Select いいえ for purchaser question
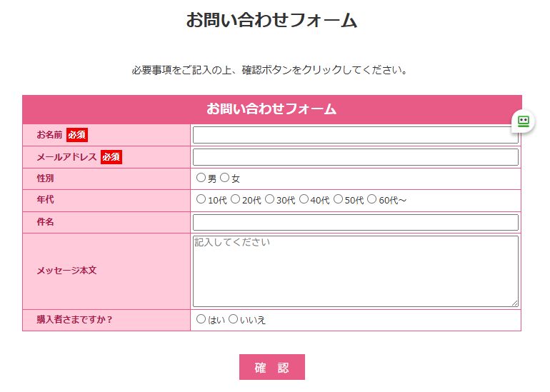 [x=233, y=319]
